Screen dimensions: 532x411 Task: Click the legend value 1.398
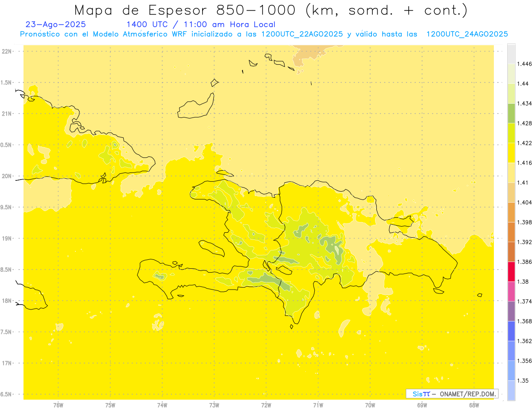point(524,222)
